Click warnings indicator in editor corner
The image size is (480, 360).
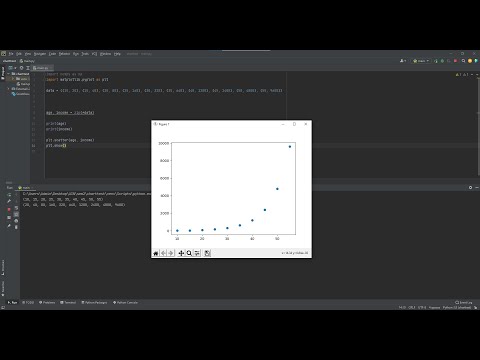pos(462,75)
